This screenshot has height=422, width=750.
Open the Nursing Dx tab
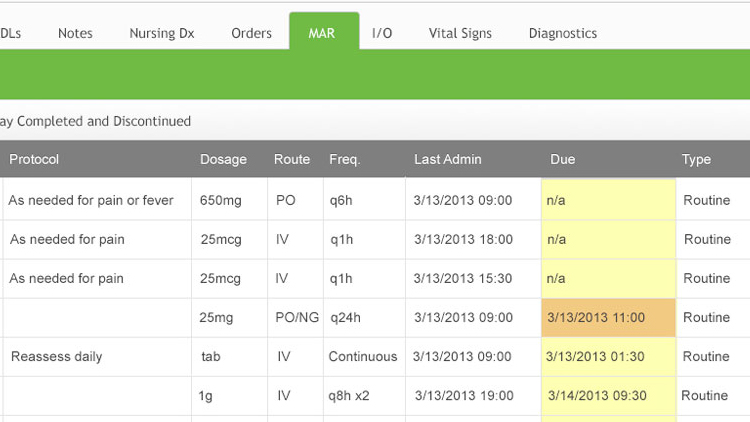[x=161, y=33]
